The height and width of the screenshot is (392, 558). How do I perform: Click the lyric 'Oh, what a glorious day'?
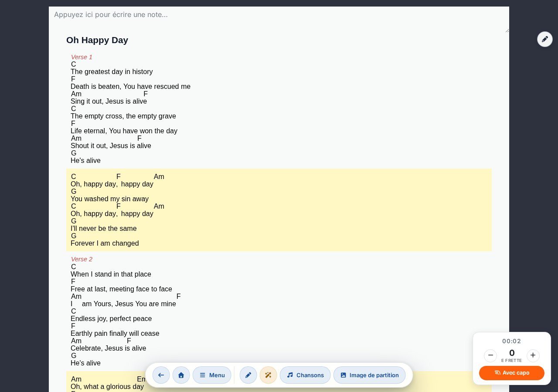tap(107, 387)
